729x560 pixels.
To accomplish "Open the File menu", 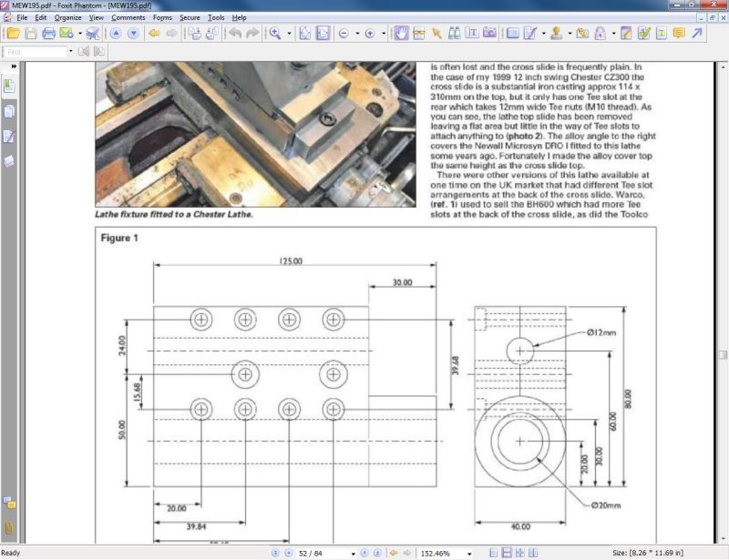I will [x=22, y=17].
